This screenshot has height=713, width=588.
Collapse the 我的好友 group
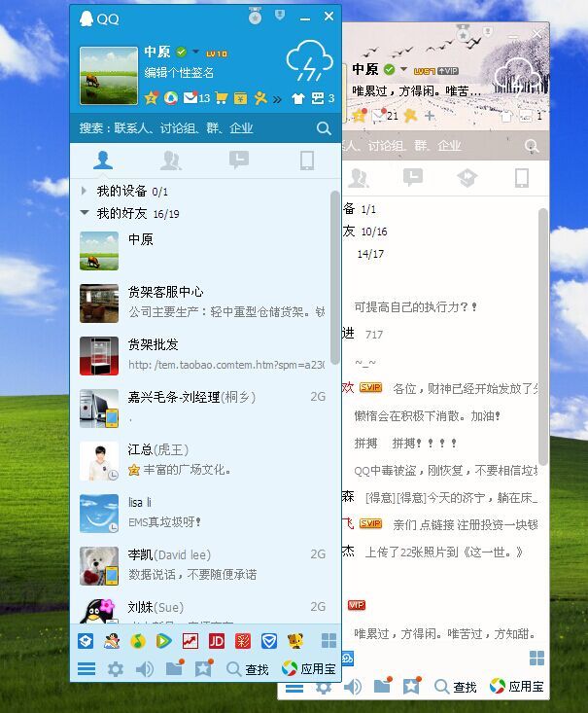pyautogui.click(x=86, y=213)
